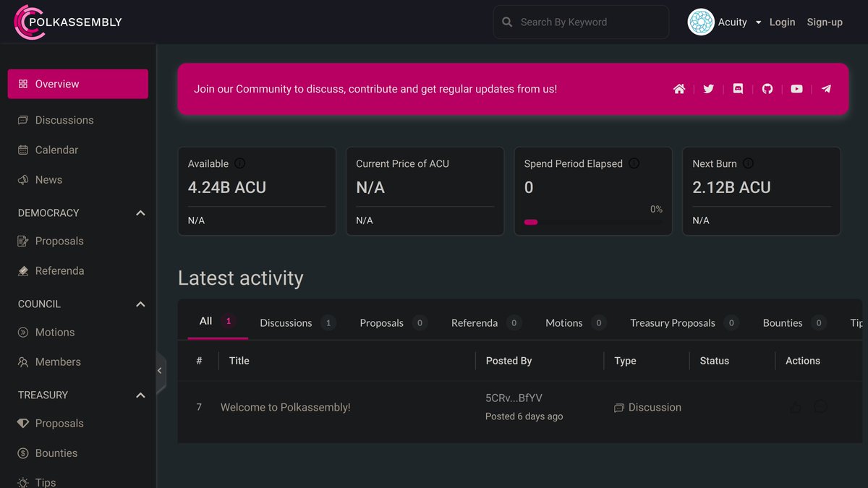Click the Referenda gavel icon

coord(23,271)
